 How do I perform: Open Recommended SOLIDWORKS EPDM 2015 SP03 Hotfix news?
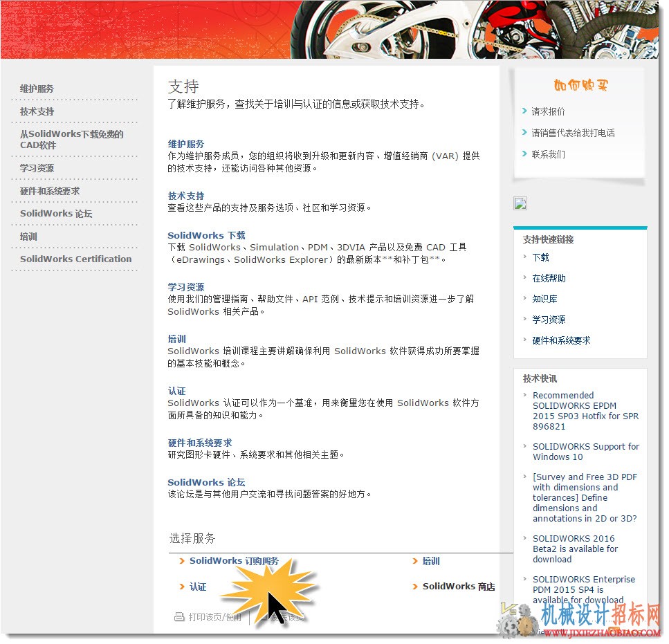(586, 412)
